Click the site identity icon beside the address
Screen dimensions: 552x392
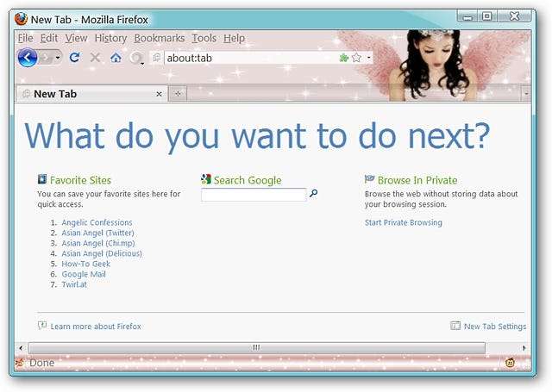tap(157, 58)
